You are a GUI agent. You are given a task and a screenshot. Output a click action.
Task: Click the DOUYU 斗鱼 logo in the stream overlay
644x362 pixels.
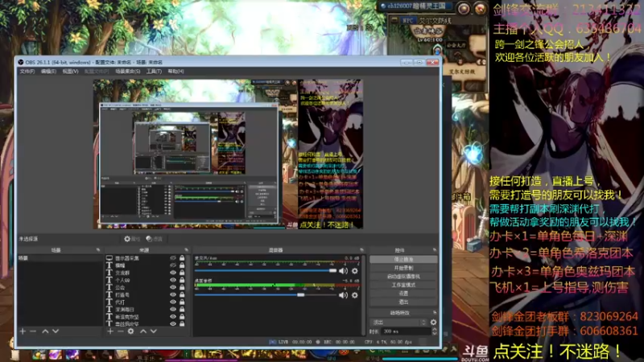(x=475, y=353)
